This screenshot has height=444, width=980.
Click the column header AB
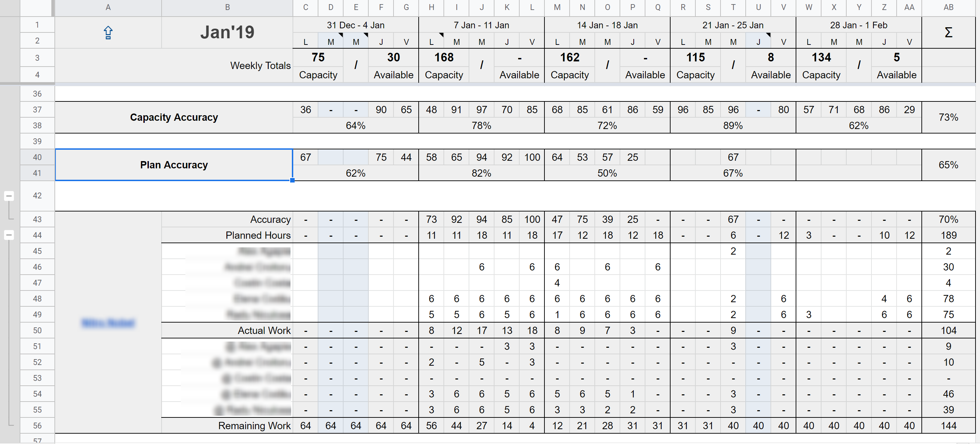[948, 8]
